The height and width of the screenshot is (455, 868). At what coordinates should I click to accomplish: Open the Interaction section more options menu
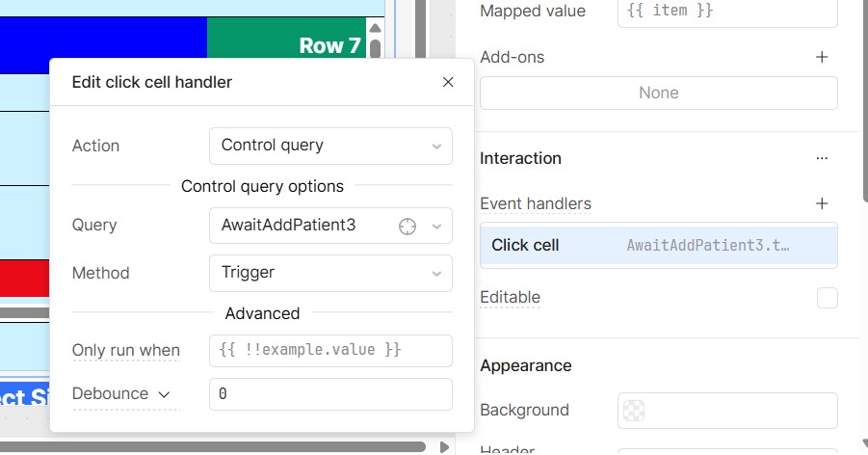pos(822,158)
